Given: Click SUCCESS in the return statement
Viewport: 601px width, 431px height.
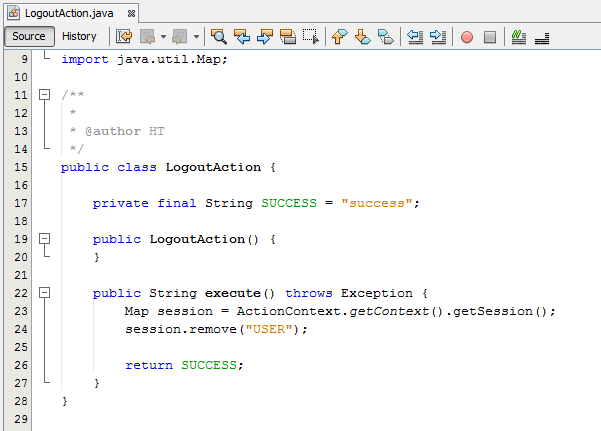Looking at the screenshot, I should pos(209,365).
